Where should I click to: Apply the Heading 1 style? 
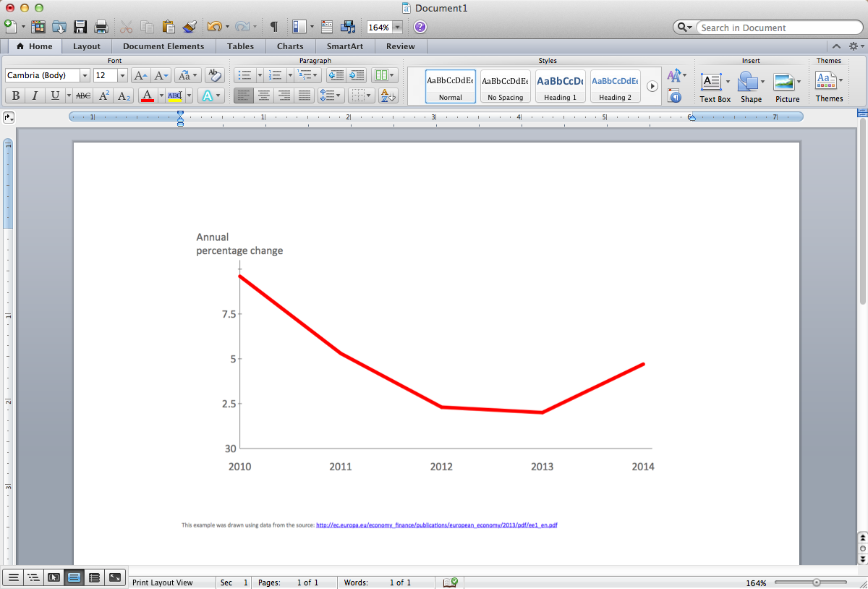[x=559, y=85]
